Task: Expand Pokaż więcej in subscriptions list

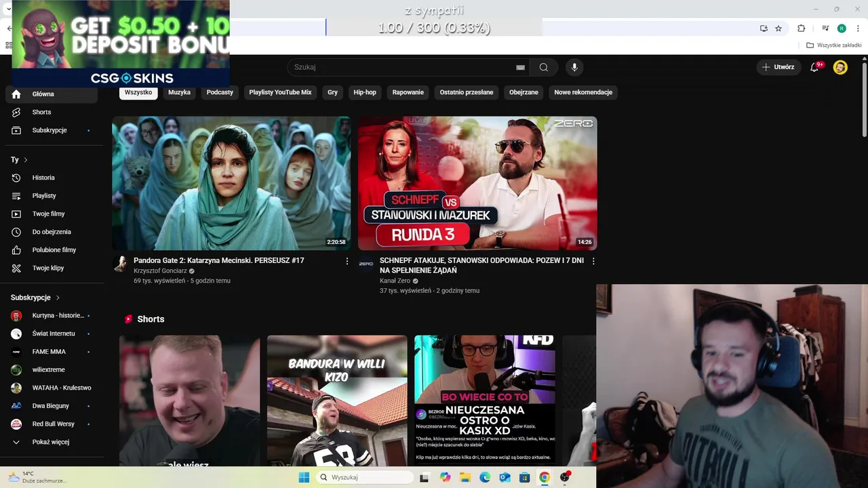Action: pyautogui.click(x=52, y=442)
